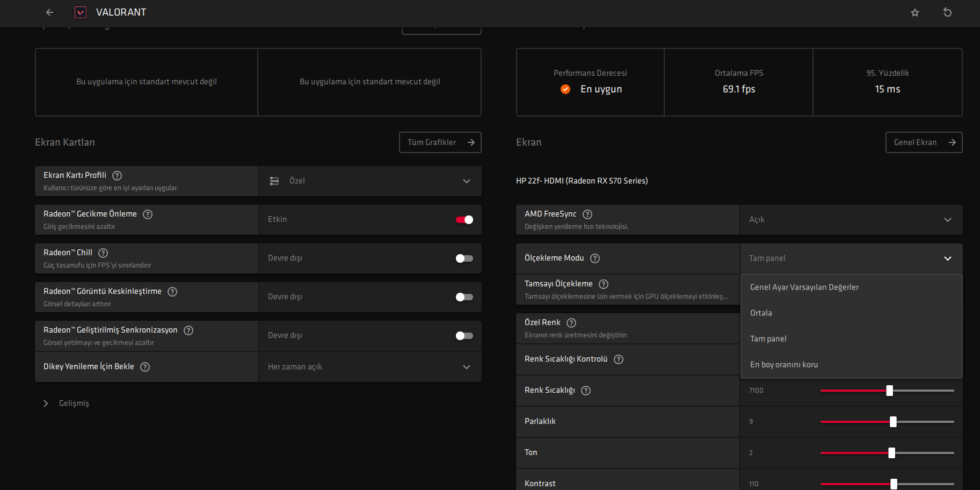Open help for Ekran Kartı Profili
The image size is (980, 490).
coord(117,175)
